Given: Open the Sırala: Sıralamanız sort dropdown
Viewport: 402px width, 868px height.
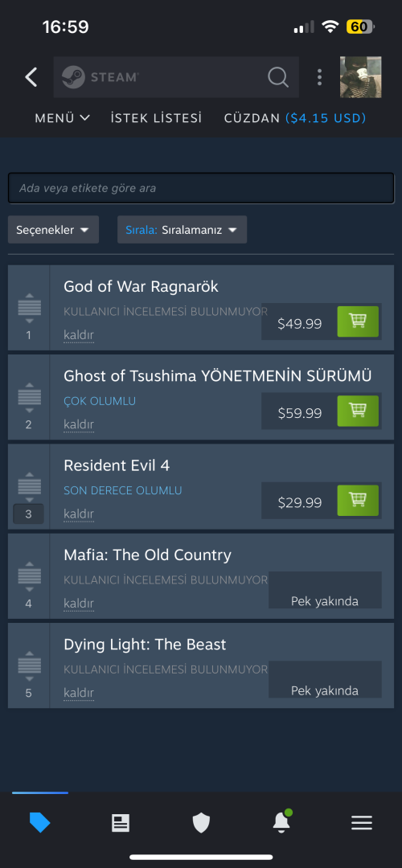Looking at the screenshot, I should pos(183,230).
